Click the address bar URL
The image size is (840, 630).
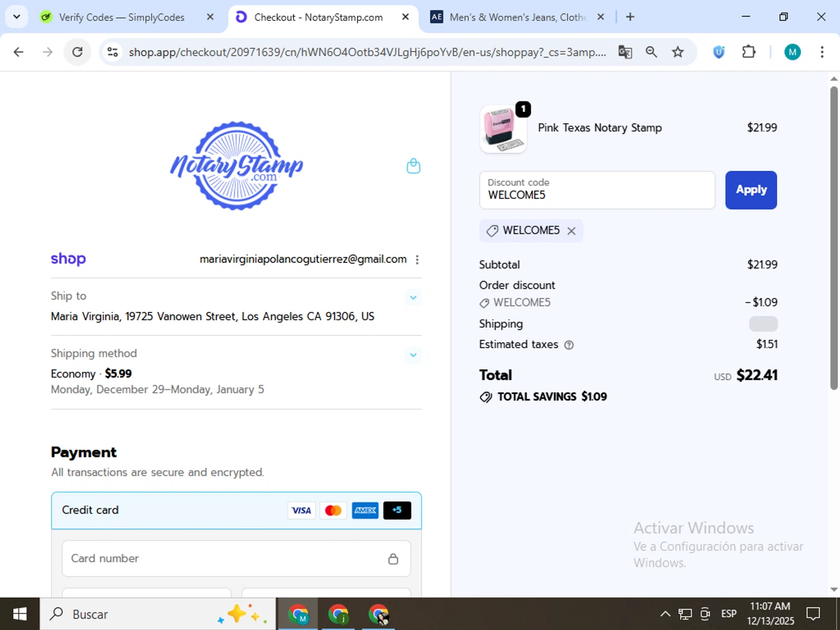tap(367, 52)
